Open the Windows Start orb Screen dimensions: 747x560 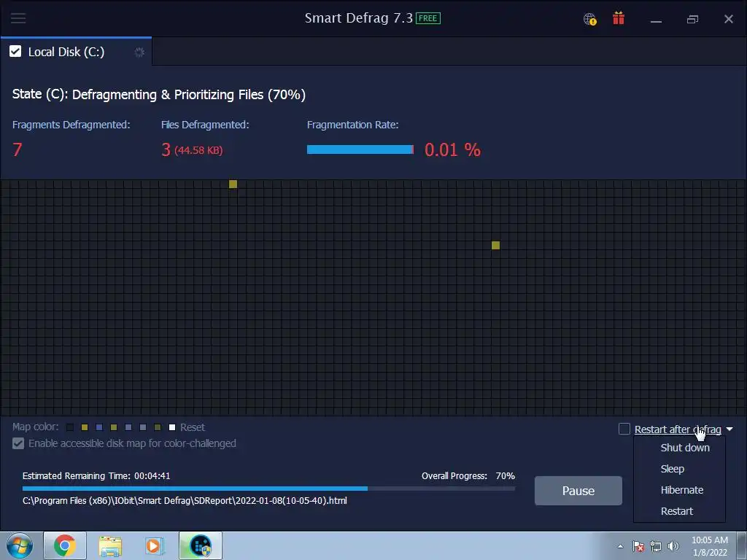coord(20,545)
